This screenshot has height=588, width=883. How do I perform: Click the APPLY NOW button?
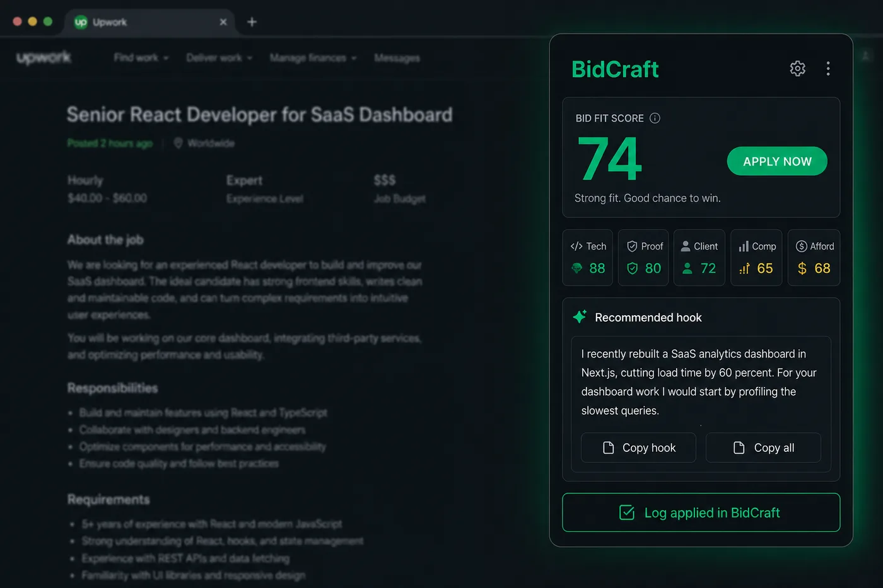(777, 161)
